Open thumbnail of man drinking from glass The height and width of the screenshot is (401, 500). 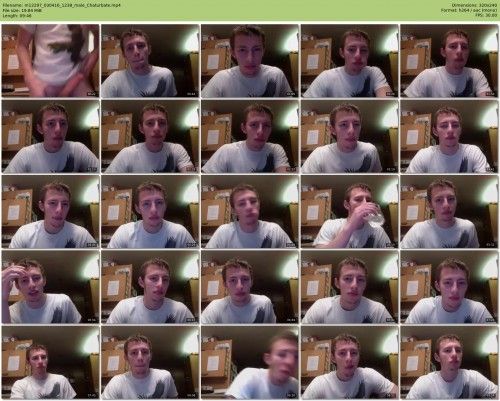[x=350, y=212]
